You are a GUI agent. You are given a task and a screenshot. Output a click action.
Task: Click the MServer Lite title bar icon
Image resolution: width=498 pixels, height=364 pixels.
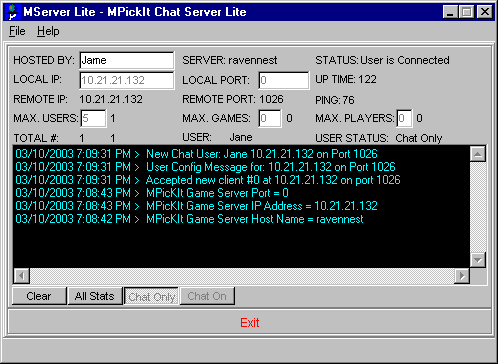(13, 12)
